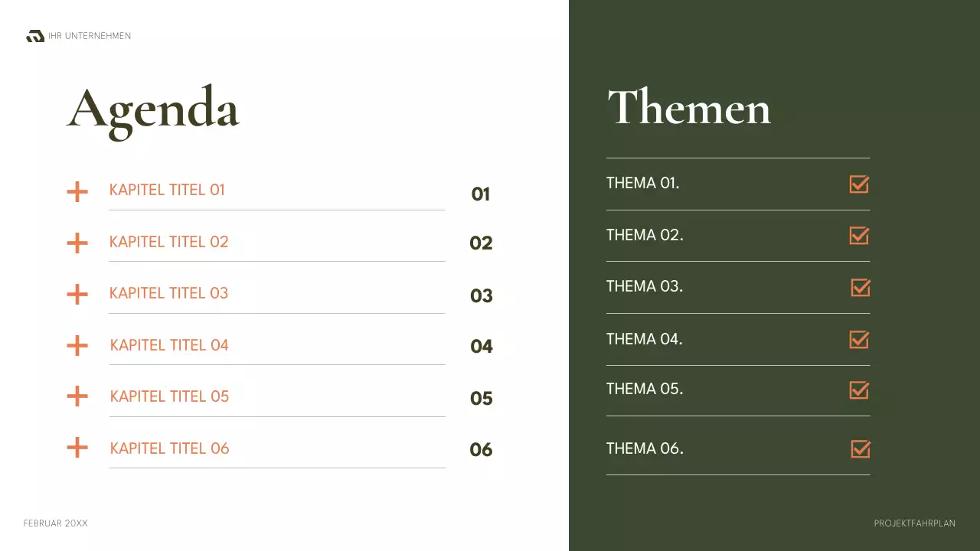Toggle the Thema 01 checkbox
The width and height of the screenshot is (980, 551).
click(x=859, y=184)
